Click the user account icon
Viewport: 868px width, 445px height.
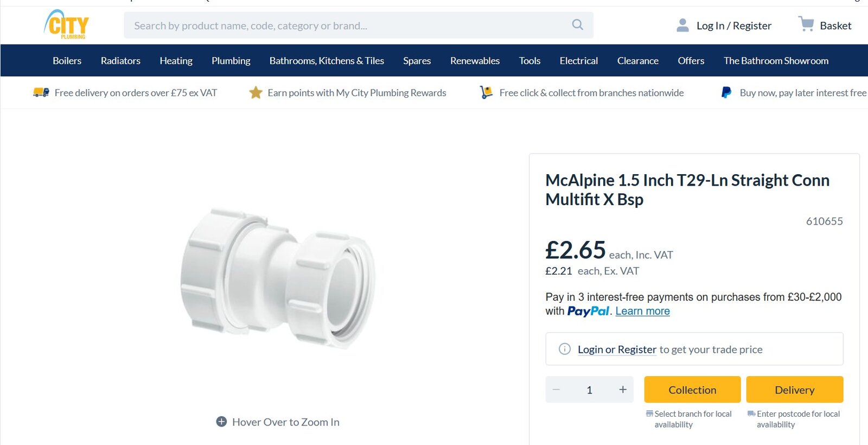pos(682,26)
